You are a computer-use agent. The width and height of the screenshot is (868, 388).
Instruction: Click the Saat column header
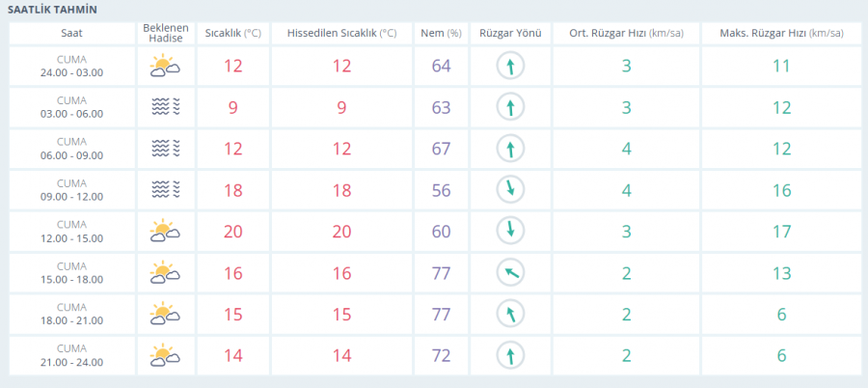pos(72,33)
